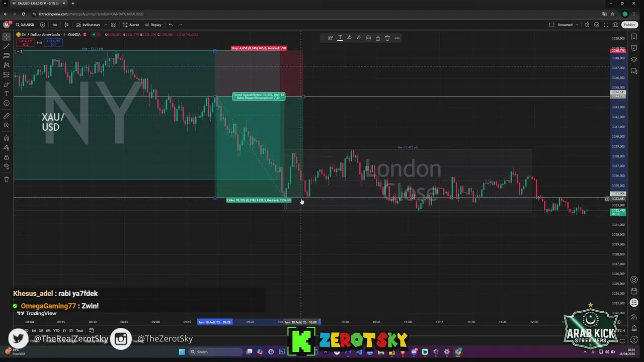Undo the last chart action
Image resolution: width=644 pixels, height=362 pixels.
click(x=171, y=25)
